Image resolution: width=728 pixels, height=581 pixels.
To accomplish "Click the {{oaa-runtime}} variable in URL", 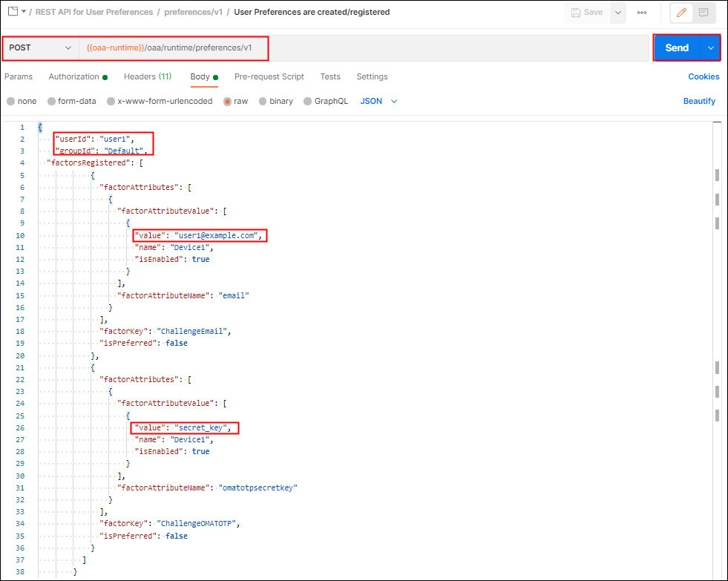I will pos(115,47).
